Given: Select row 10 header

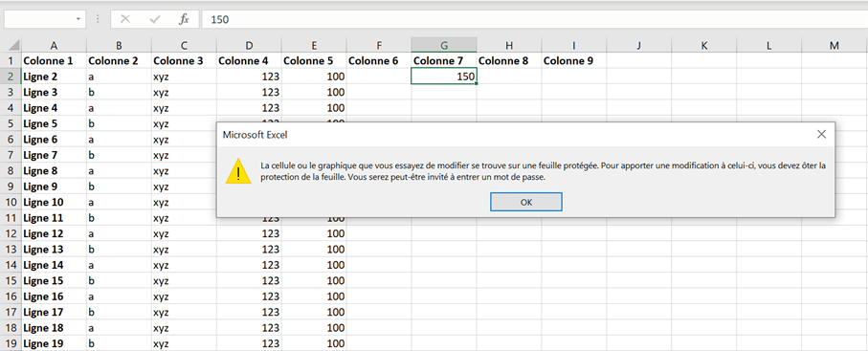Looking at the screenshot, I should (x=11, y=202).
